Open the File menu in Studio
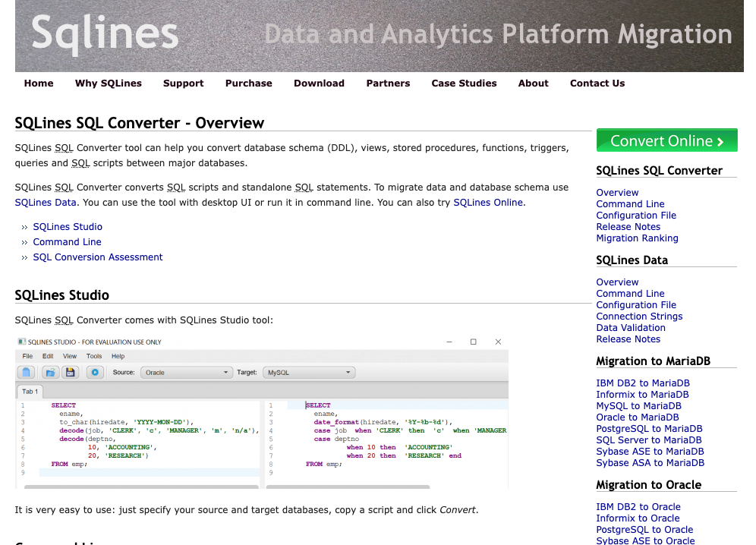The height and width of the screenshot is (545, 756). click(x=27, y=356)
